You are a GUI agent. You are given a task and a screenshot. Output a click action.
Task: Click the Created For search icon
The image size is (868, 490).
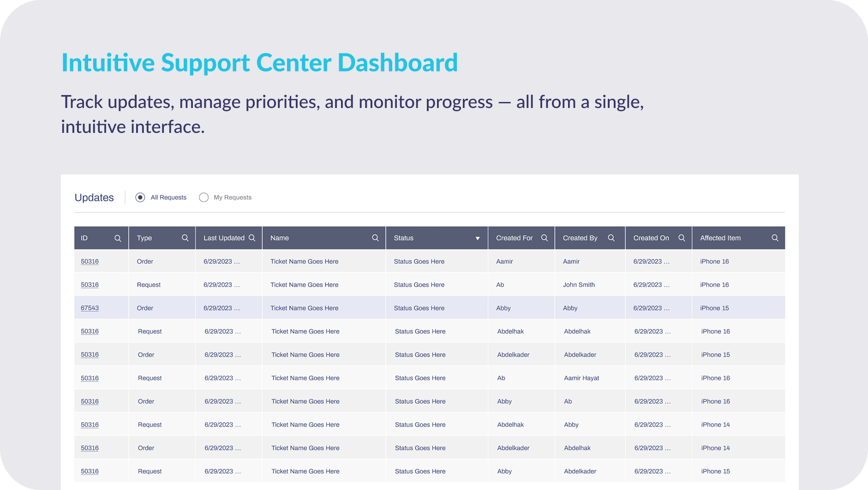tap(545, 238)
